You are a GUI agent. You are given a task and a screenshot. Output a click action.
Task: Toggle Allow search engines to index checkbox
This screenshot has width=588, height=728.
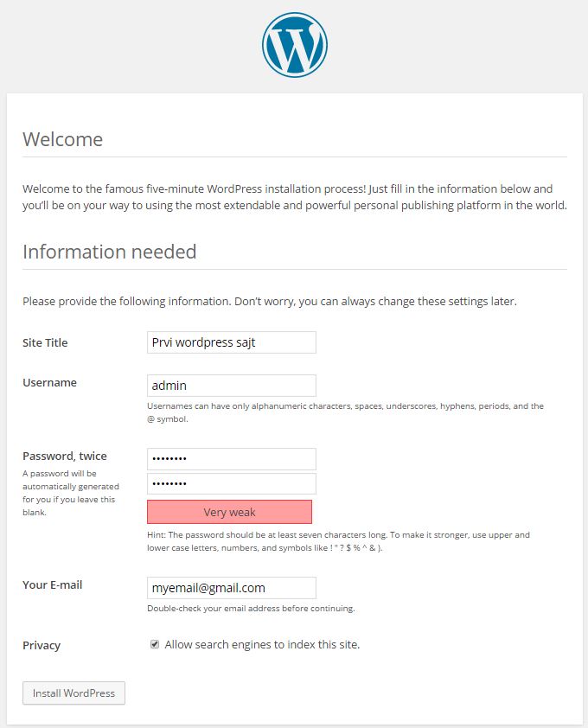[x=155, y=644]
